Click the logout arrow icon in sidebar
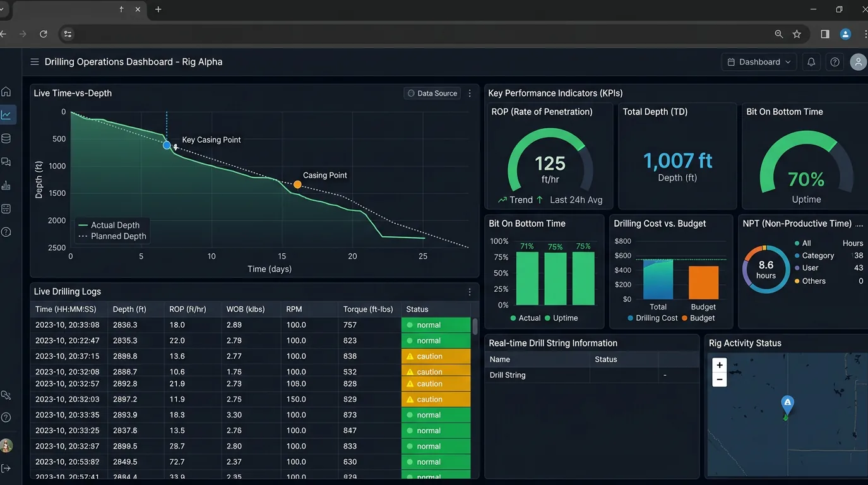The image size is (868, 485). point(6,468)
